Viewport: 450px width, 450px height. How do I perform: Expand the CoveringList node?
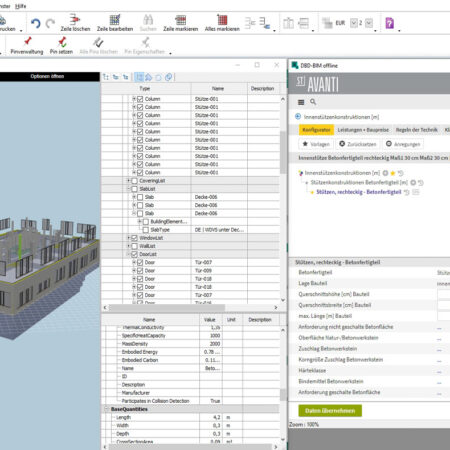coord(129,181)
